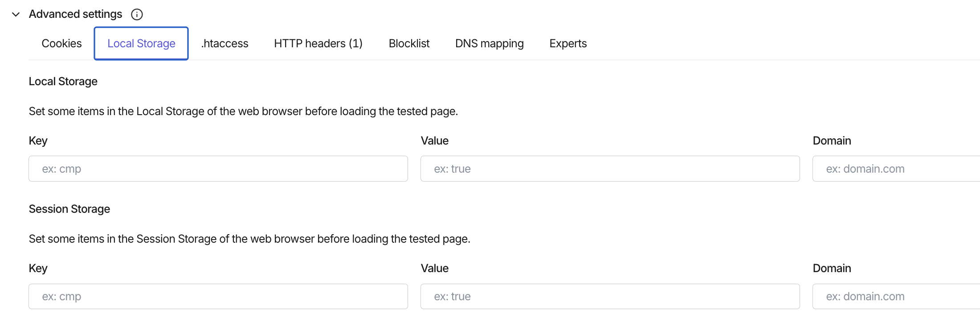Click the Session Storage section heading
980x331 pixels.
pyautogui.click(x=69, y=209)
